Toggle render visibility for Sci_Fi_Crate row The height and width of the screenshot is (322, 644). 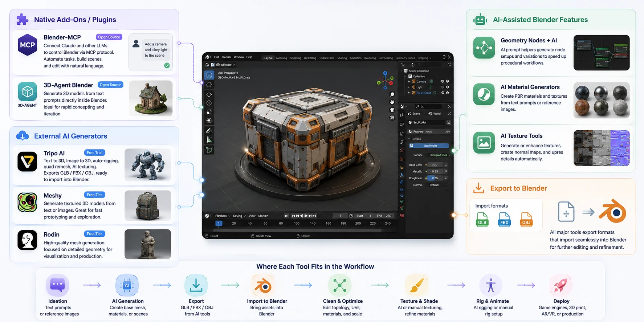pyautogui.click(x=447, y=93)
